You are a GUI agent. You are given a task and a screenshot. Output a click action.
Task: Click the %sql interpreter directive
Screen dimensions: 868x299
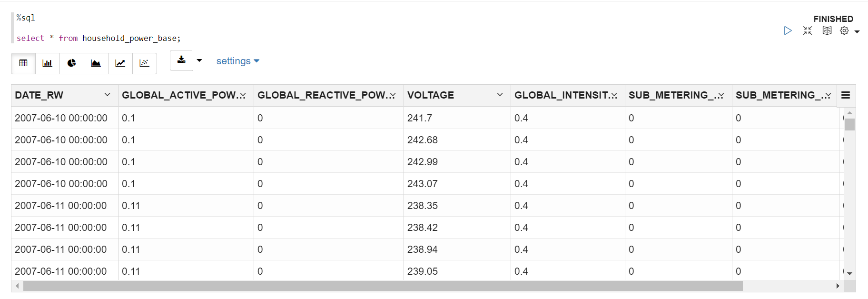(x=26, y=18)
